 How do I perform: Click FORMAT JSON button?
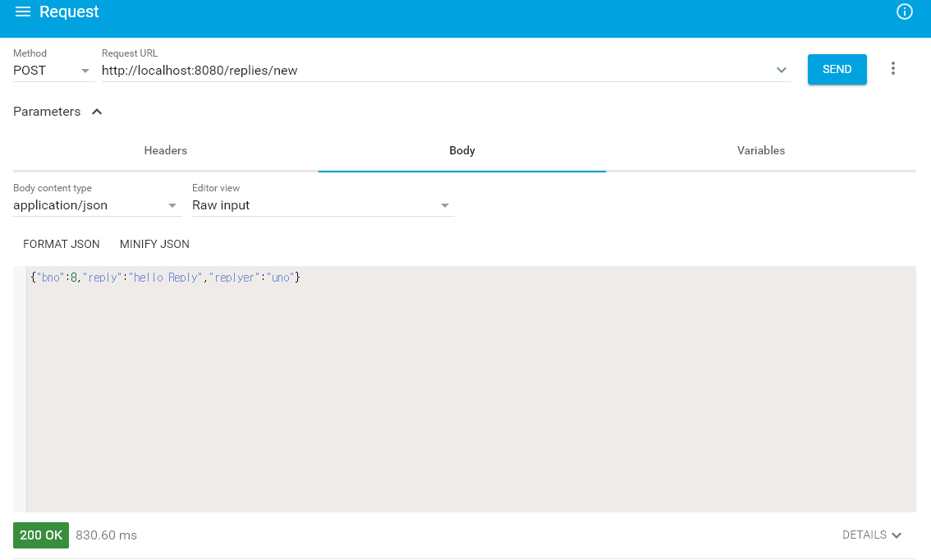click(61, 244)
